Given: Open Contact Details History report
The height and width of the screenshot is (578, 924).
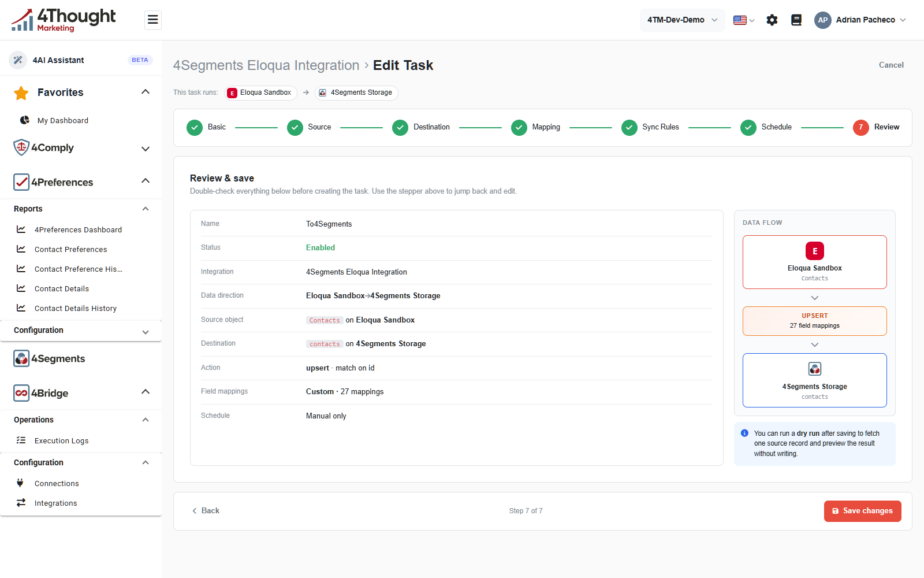Looking at the screenshot, I should coord(76,308).
